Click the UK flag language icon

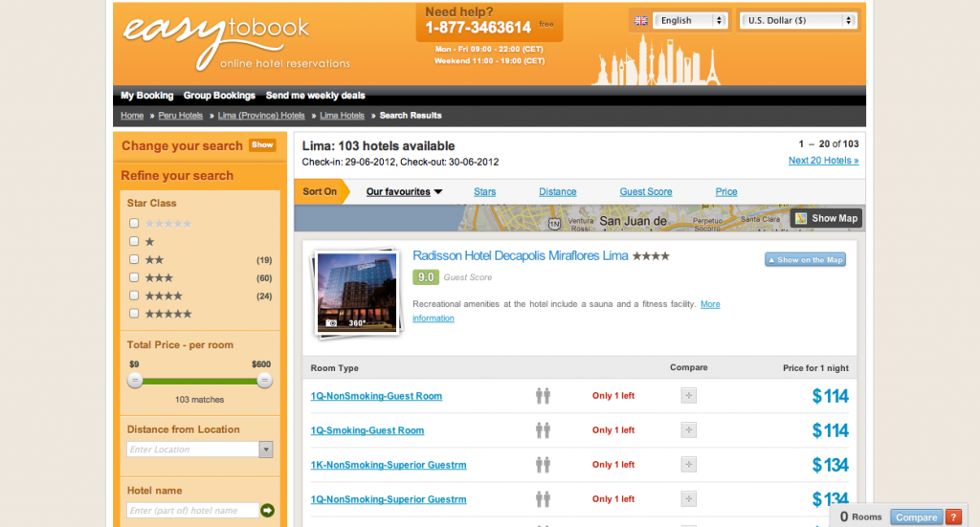point(640,21)
